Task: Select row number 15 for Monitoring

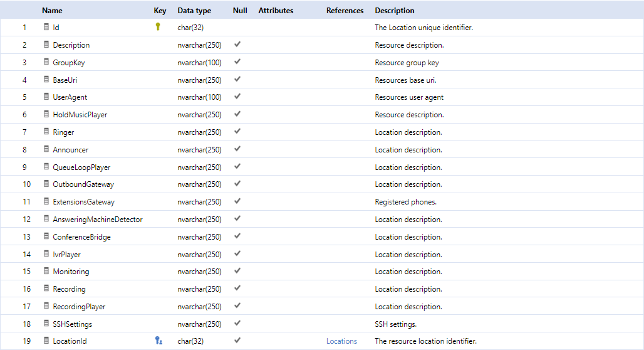Action: pyautogui.click(x=26, y=272)
